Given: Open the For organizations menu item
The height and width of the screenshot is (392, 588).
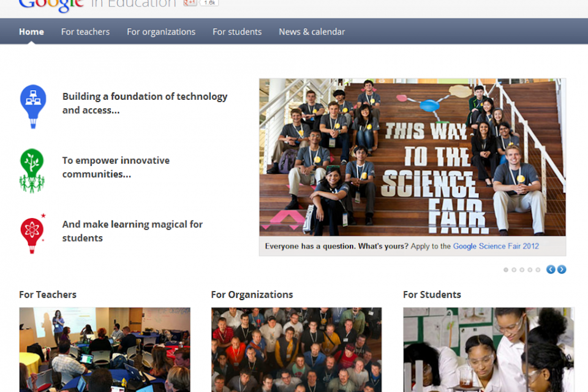Looking at the screenshot, I should coord(161,32).
